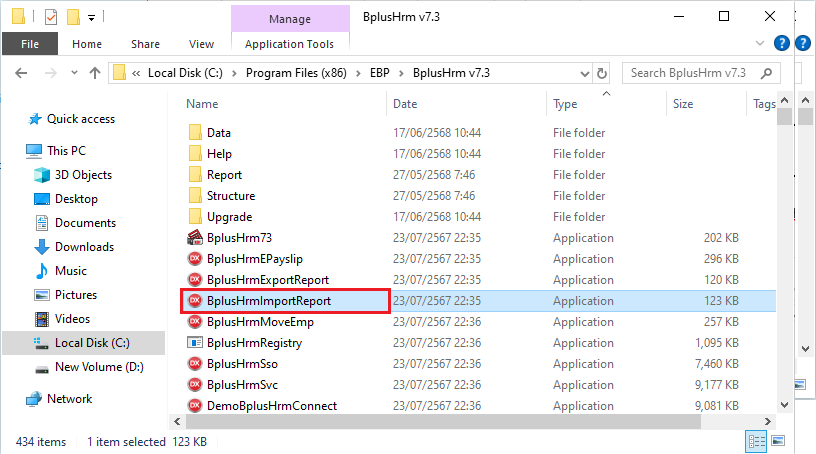816x454 pixels.
Task: Click Properties checkmark in quick access toolbar
Action: [x=51, y=17]
